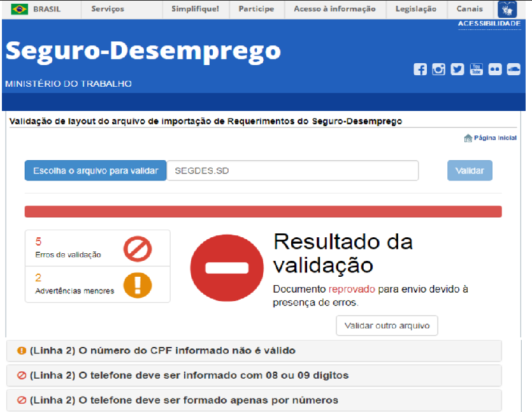Open the Twitter social icon
Screen dimensions: 532x412
457,70
